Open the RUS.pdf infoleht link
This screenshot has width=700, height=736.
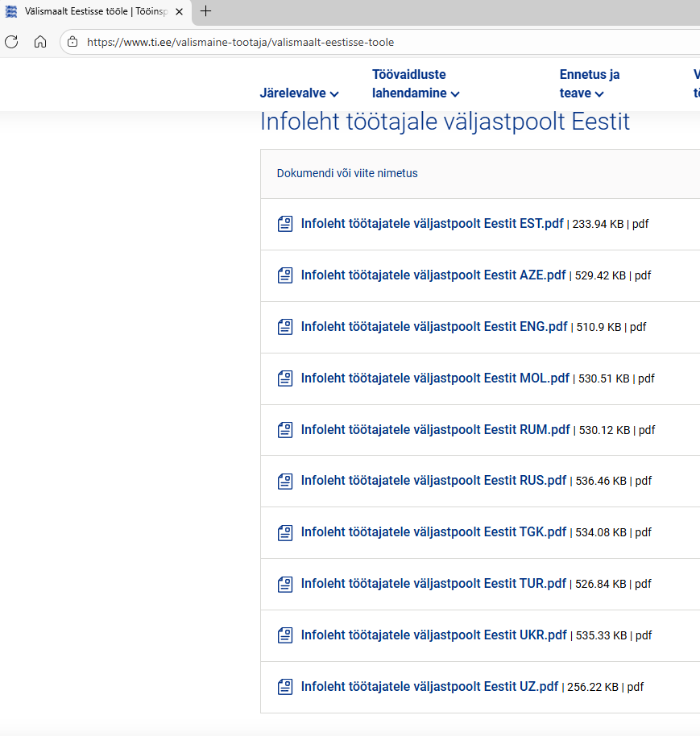(x=433, y=481)
